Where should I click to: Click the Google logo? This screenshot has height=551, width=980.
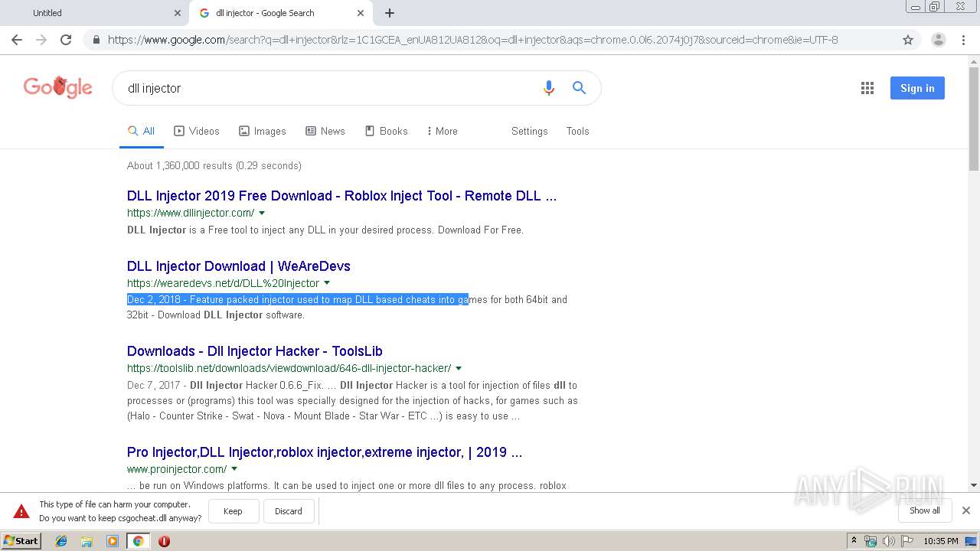point(57,87)
